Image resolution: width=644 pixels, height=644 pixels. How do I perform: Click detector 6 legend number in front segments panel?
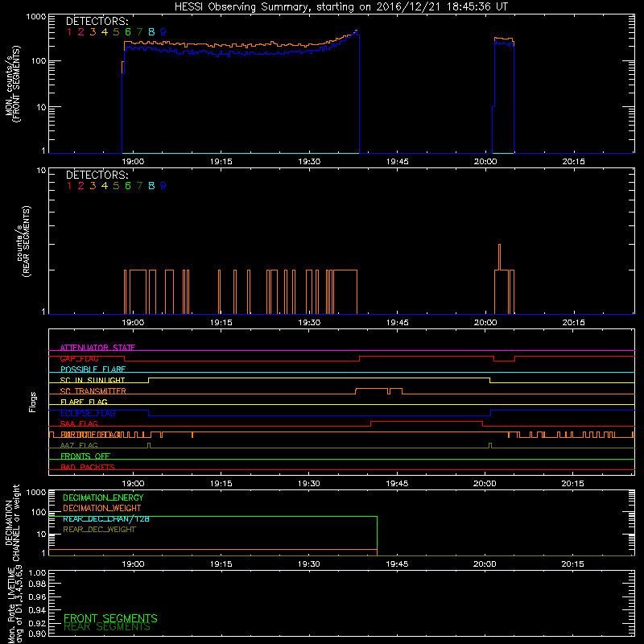[x=128, y=32]
